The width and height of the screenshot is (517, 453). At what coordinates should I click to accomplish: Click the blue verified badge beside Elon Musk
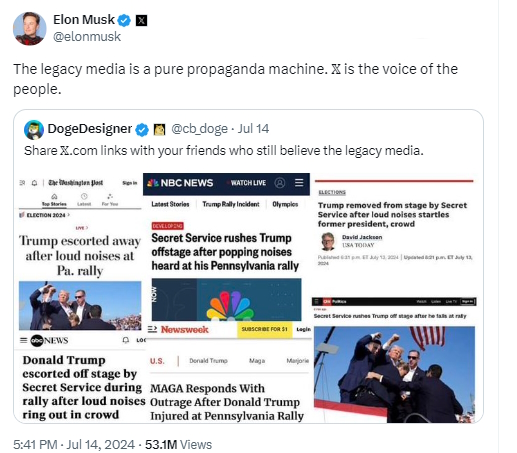pos(125,21)
